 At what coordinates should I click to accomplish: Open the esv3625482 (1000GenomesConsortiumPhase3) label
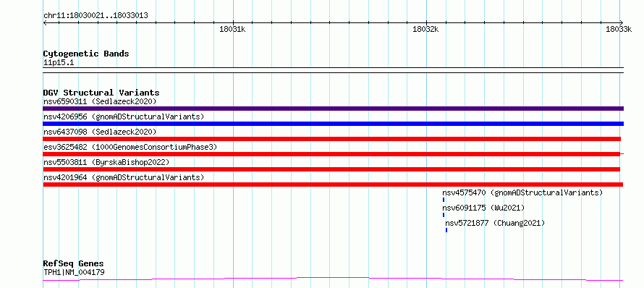coord(130,147)
